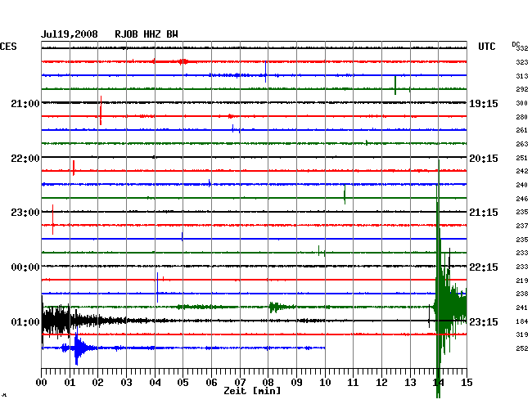Select the 22:00 CES time label
Screen dimensions: 532x404
25,159
